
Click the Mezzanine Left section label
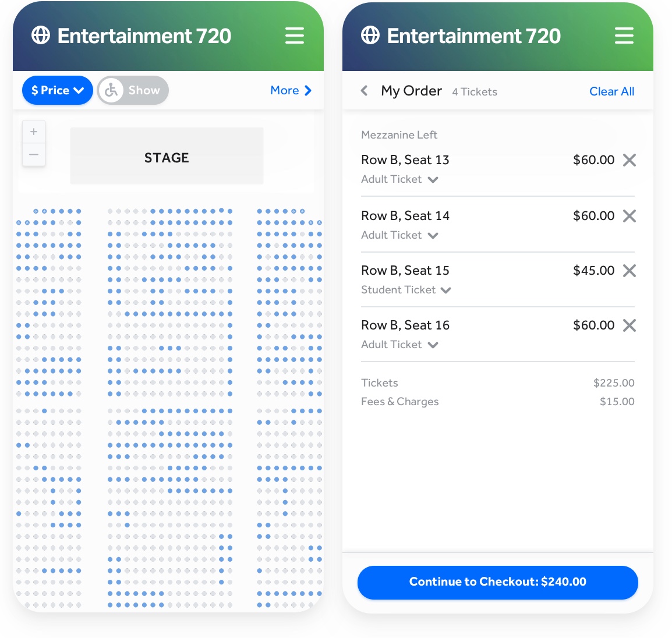tap(399, 134)
